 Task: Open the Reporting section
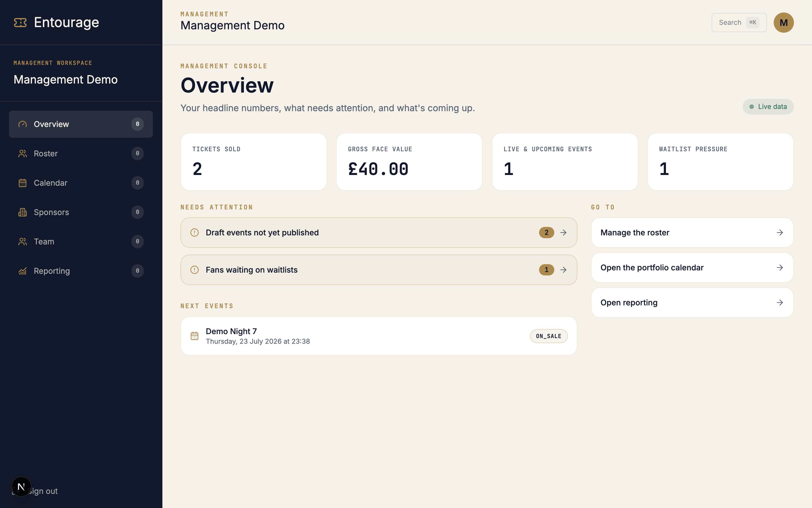point(81,271)
